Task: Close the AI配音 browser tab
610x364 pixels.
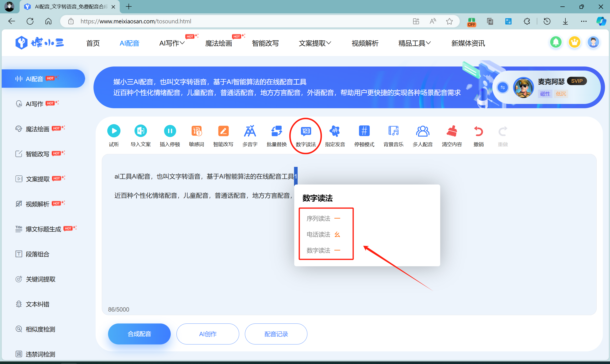Action: pos(113,7)
